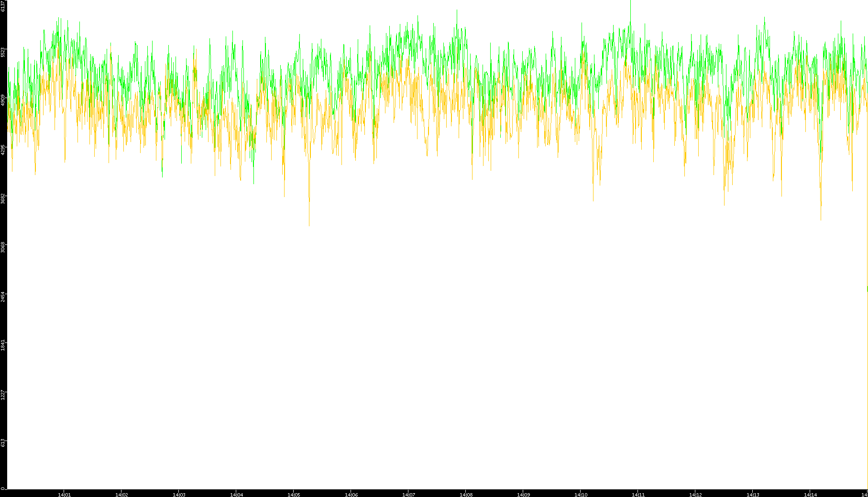Viewport: 868px width, 497px height.
Task: Pick the 14:07 time marker
Action: click(408, 495)
